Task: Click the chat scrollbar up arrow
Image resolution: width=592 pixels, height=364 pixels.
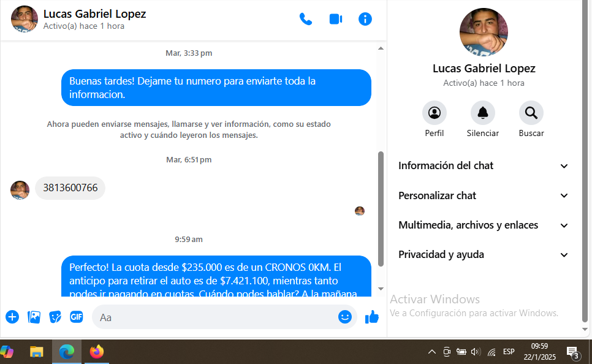Action: (381, 48)
